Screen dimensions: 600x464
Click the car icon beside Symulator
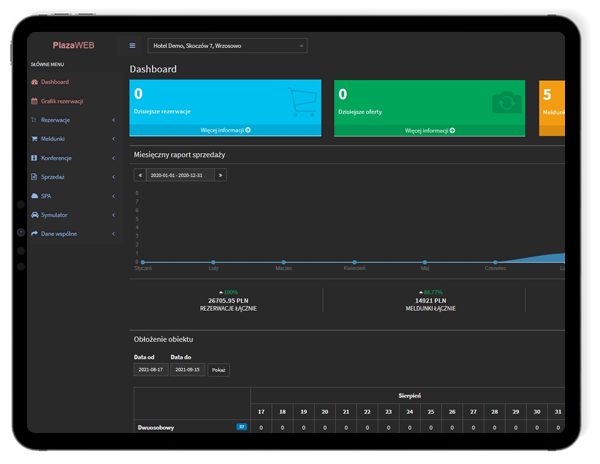point(35,215)
